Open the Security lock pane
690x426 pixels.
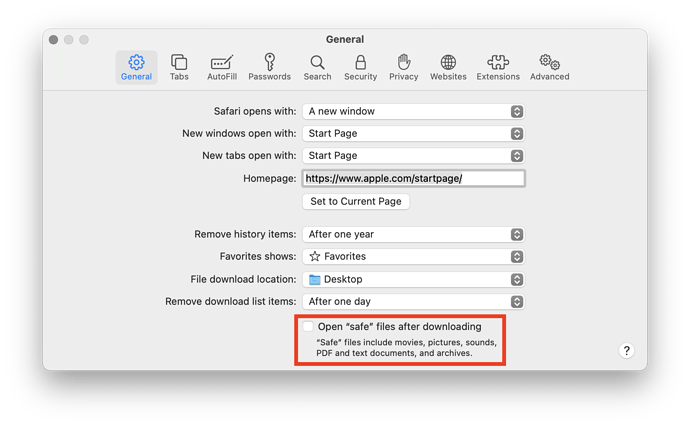coord(360,67)
